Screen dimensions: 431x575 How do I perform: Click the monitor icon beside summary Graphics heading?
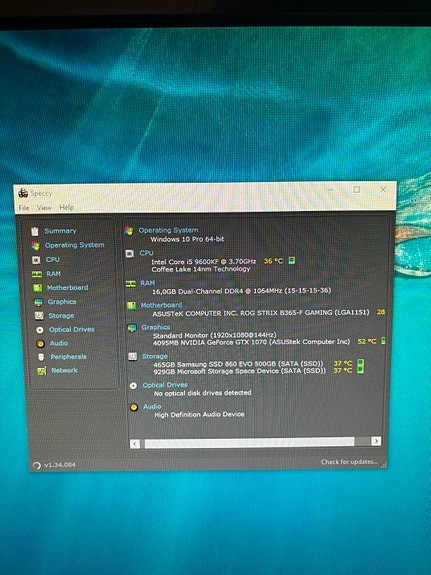(132, 328)
